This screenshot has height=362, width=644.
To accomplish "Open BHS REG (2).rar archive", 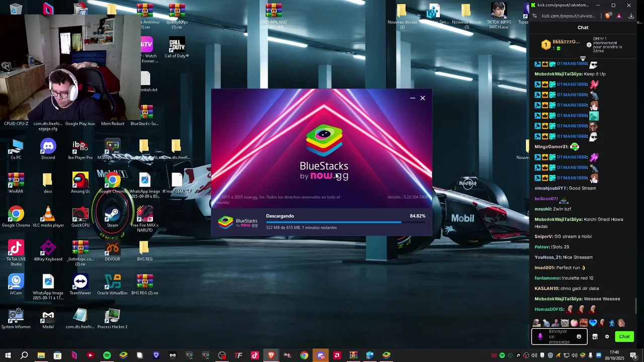I will pyautogui.click(x=145, y=285).
